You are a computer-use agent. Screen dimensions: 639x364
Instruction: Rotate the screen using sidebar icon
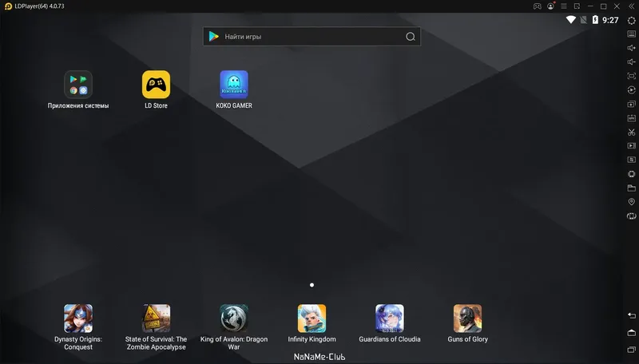click(631, 216)
